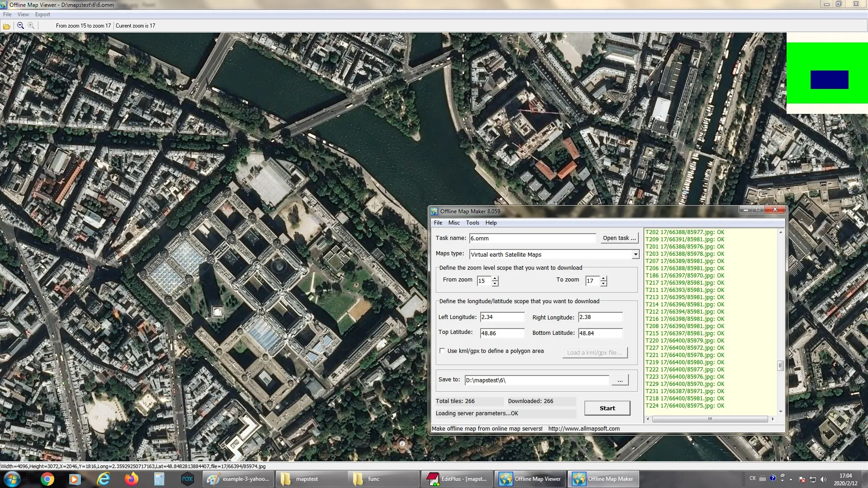868x488 pixels.
Task: Switch to the example-3-yahoo taskbar window
Action: point(238,479)
